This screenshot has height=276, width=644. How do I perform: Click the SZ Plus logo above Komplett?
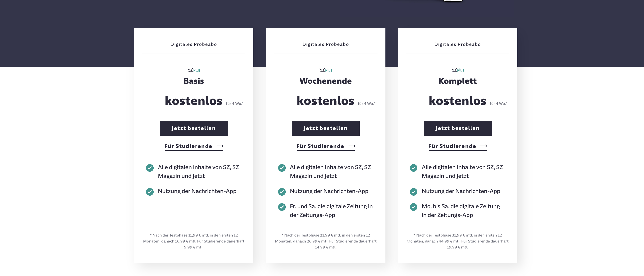[457, 70]
